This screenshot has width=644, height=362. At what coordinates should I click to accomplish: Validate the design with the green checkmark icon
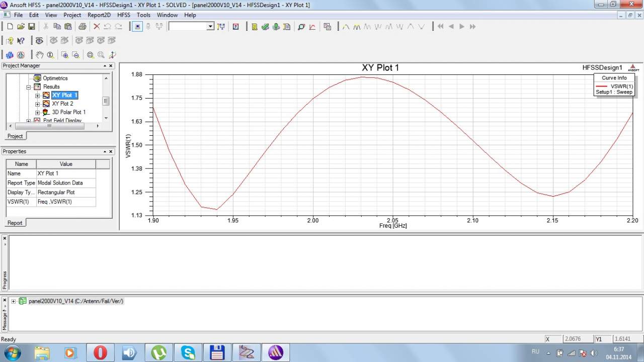[x=265, y=27]
